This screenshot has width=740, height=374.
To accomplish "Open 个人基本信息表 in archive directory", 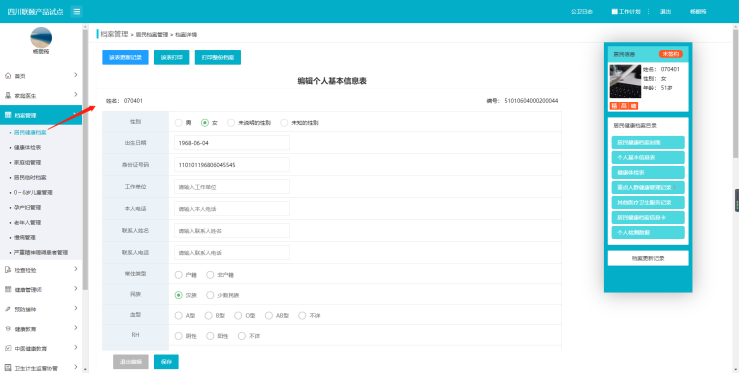I will 648,157.
